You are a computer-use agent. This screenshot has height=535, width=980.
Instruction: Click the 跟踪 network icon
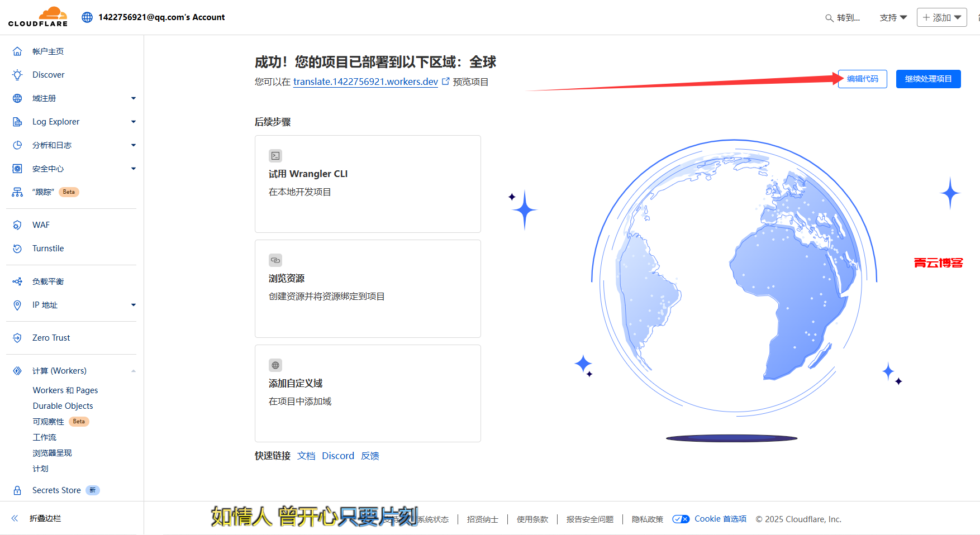coord(17,192)
